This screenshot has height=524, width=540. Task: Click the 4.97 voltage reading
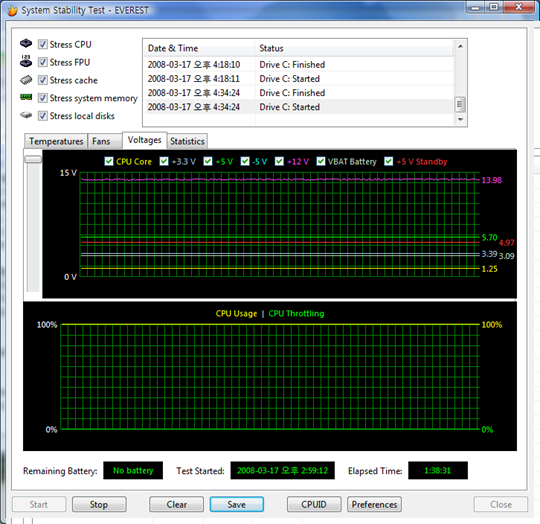(x=507, y=243)
